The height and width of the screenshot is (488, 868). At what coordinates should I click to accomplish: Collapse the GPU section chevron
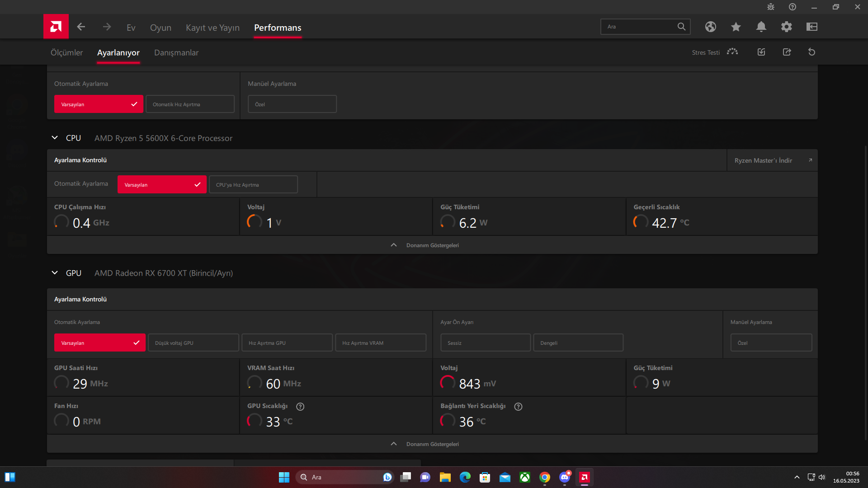55,273
